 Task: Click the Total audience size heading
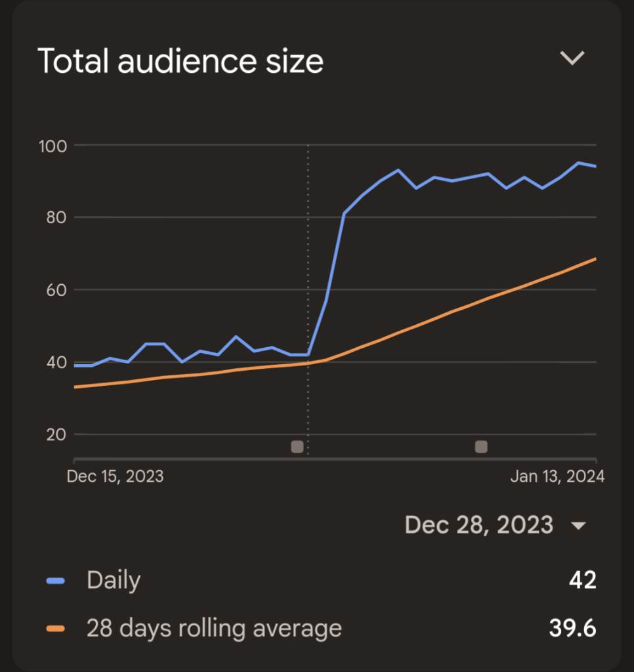(x=180, y=61)
